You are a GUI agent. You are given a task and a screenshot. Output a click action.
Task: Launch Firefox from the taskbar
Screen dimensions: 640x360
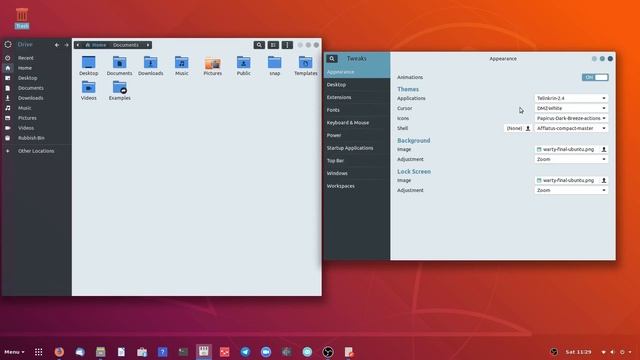[59, 352]
